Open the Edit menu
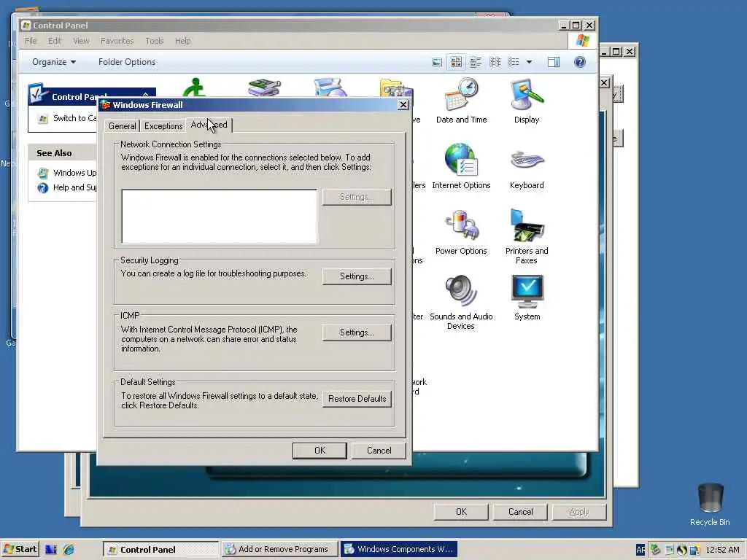The width and height of the screenshot is (747, 560). click(54, 41)
